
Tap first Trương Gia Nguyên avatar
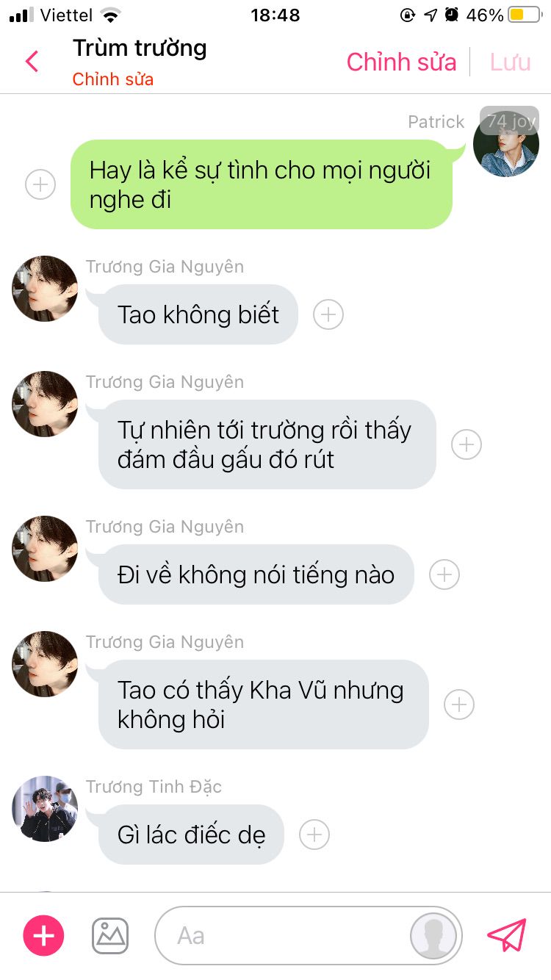(x=45, y=289)
